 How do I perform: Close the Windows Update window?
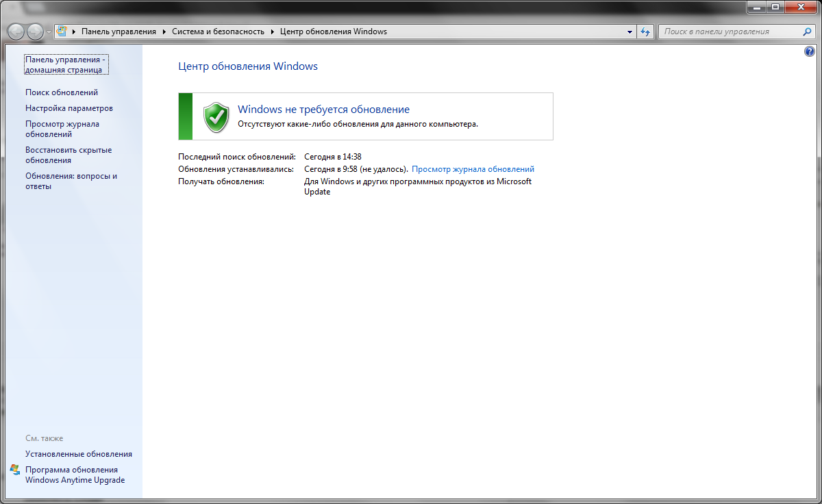point(800,7)
